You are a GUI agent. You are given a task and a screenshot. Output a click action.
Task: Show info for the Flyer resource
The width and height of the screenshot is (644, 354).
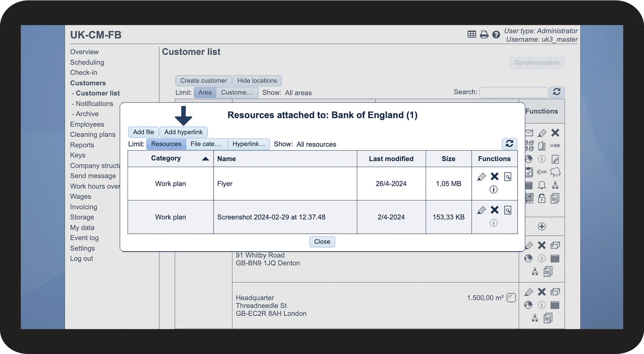coord(493,190)
